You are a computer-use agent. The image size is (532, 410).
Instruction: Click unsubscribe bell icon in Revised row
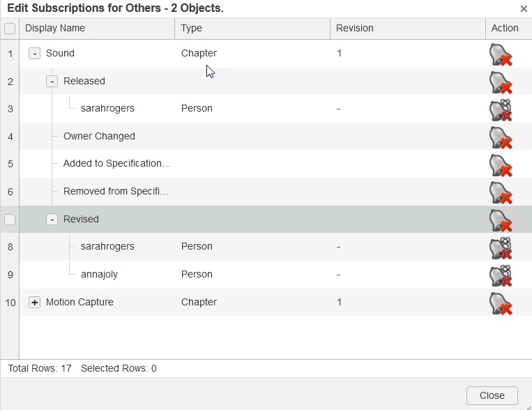click(x=501, y=220)
